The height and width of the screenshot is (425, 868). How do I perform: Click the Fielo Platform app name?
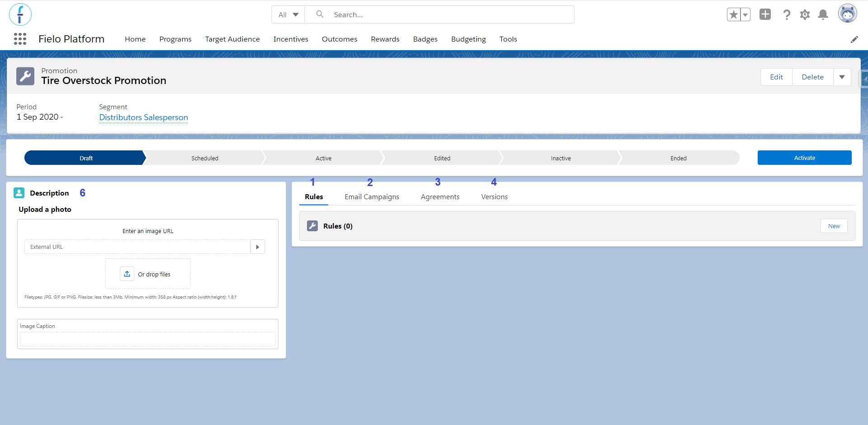tap(71, 39)
